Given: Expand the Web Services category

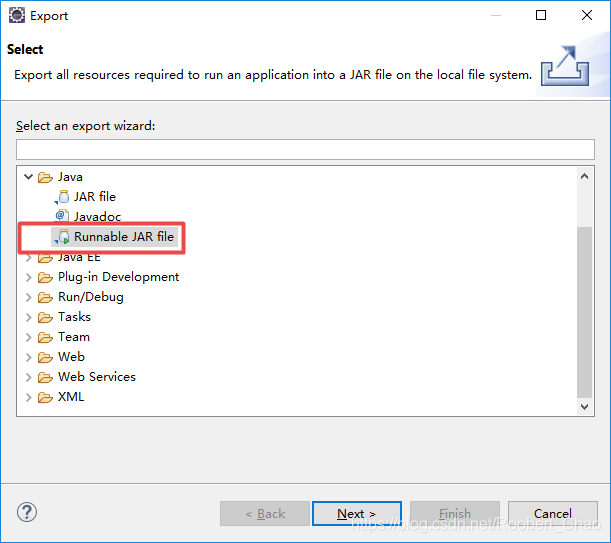Looking at the screenshot, I should pyautogui.click(x=28, y=377).
